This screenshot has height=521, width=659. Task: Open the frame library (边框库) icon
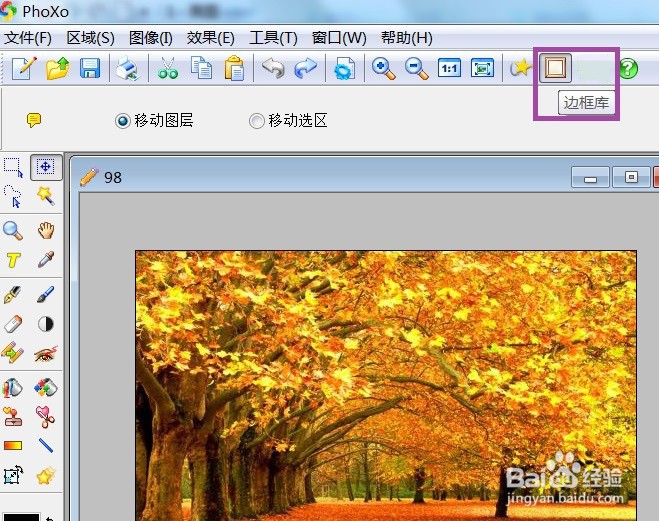click(x=555, y=68)
